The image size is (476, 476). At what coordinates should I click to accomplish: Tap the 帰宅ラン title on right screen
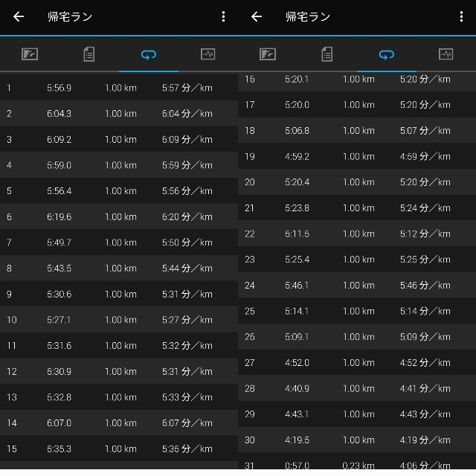point(308,16)
